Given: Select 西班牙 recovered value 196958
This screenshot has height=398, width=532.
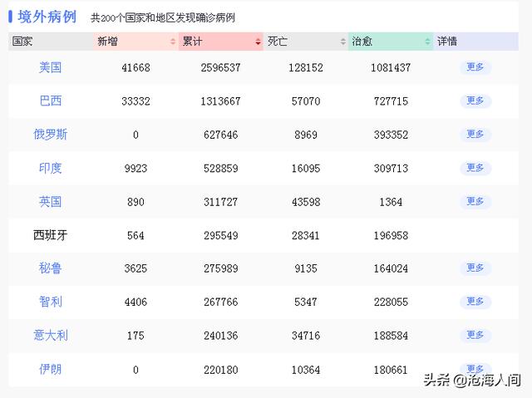Looking at the screenshot, I should pyautogui.click(x=391, y=236).
